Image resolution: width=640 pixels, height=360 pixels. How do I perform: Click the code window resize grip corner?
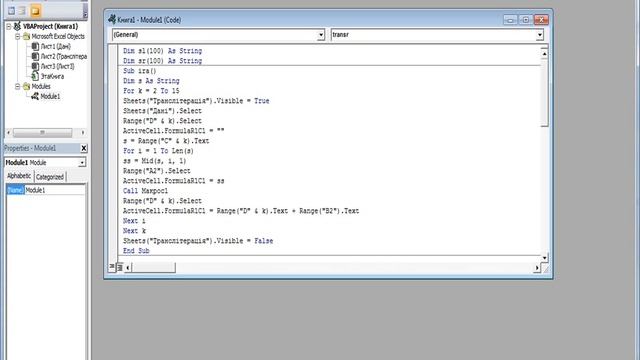546,268
